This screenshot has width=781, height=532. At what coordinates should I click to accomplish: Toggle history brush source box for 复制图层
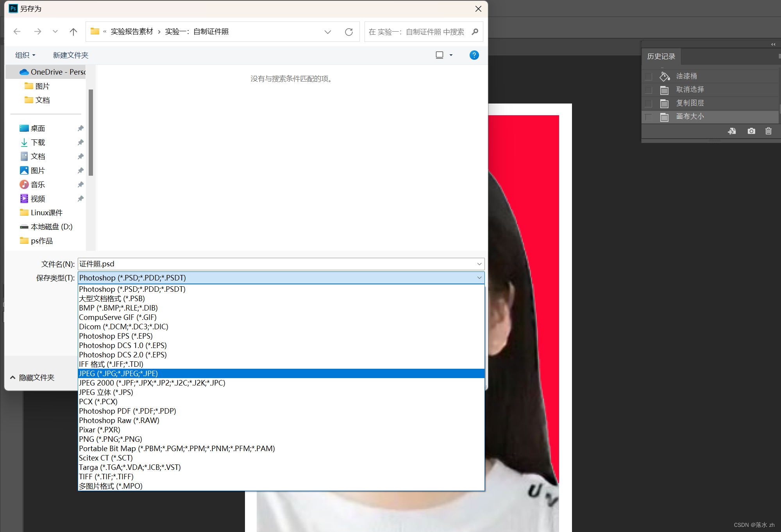click(x=649, y=104)
